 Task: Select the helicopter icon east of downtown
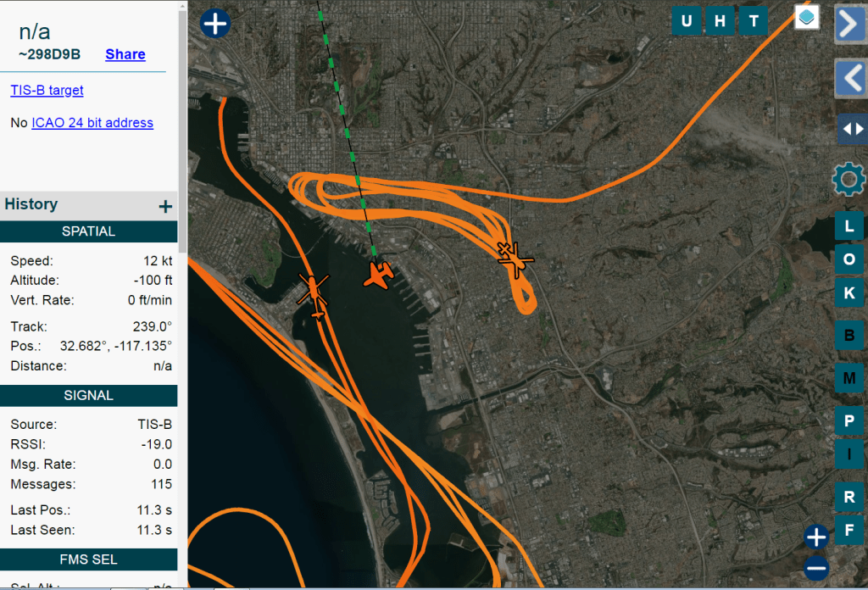point(515,257)
